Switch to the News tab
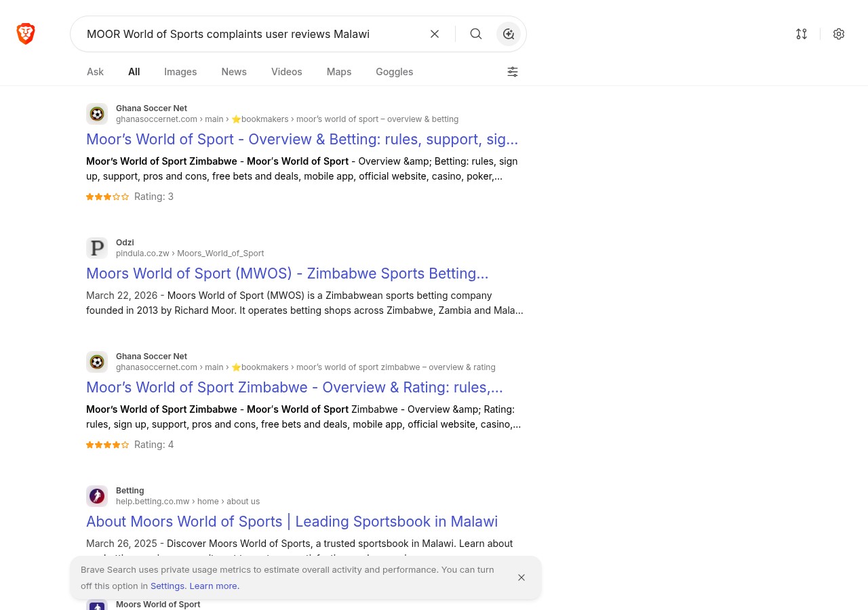Image resolution: width=868 pixels, height=610 pixels. click(234, 72)
